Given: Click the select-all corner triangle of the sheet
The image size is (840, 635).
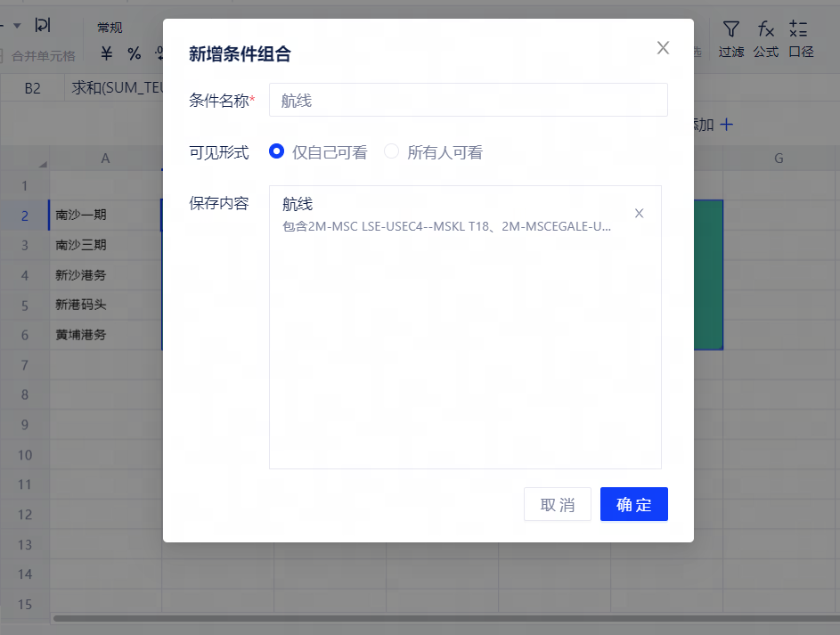Looking at the screenshot, I should pyautogui.click(x=42, y=164).
